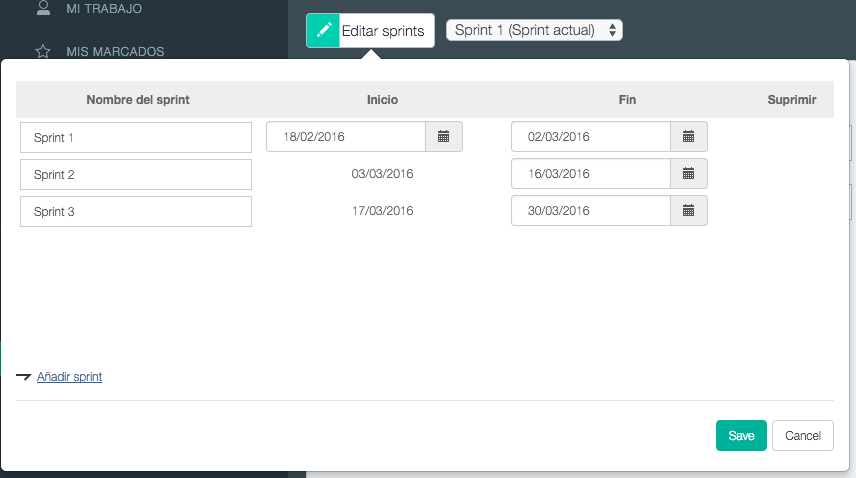Open calendar picker for Sprint 1 start date
This screenshot has height=478, width=856.
point(444,136)
